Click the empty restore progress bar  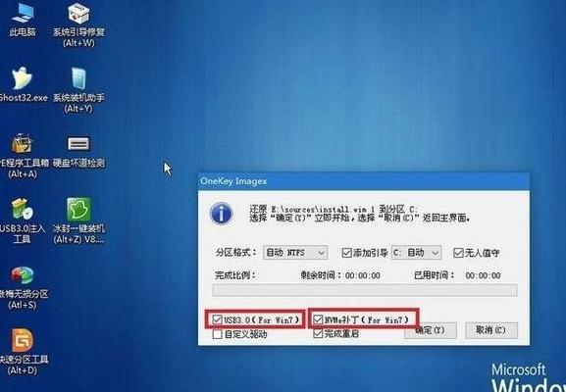click(x=365, y=290)
